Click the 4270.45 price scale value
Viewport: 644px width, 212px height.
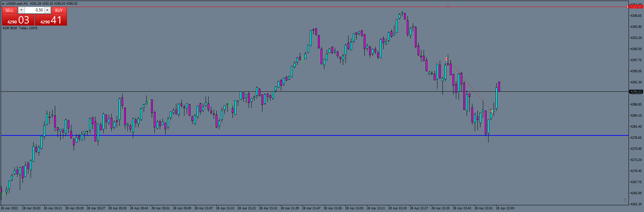point(636,171)
